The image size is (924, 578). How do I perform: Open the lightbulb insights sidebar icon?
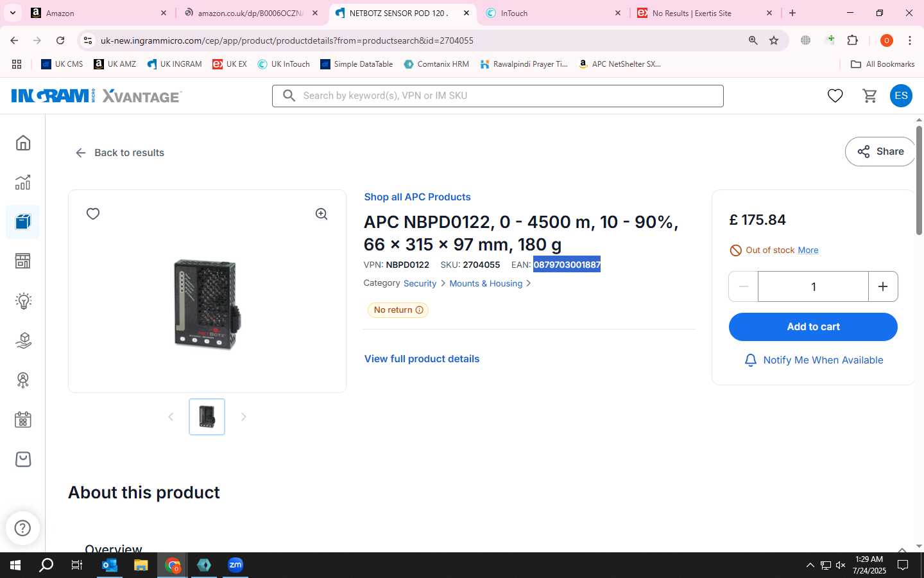(23, 301)
